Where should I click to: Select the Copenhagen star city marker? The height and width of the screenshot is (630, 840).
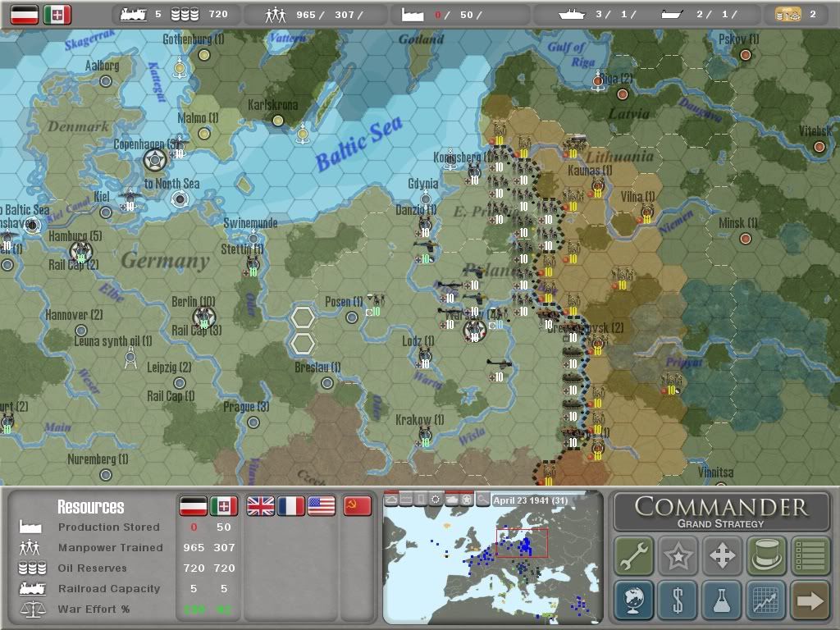(x=155, y=160)
